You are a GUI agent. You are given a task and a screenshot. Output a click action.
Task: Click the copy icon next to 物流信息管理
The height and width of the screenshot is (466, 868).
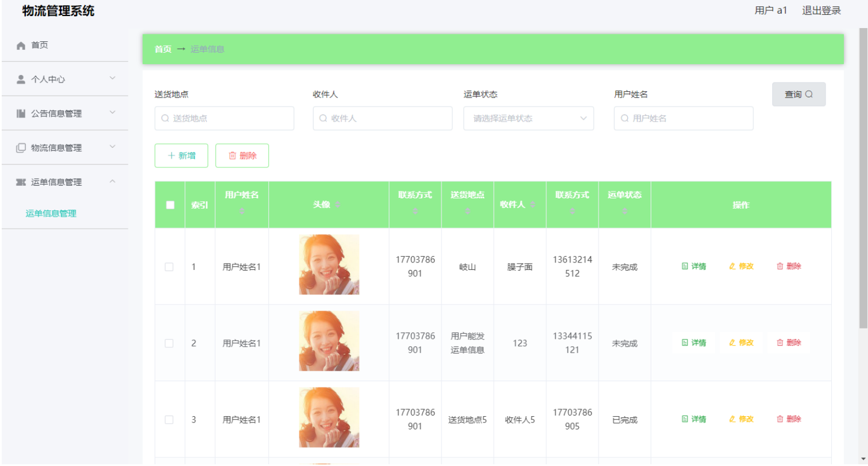pos(21,148)
